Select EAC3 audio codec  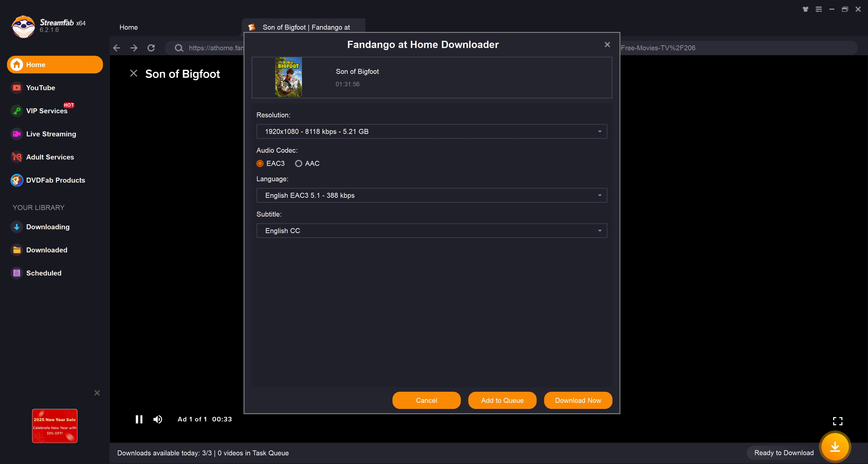click(x=260, y=164)
